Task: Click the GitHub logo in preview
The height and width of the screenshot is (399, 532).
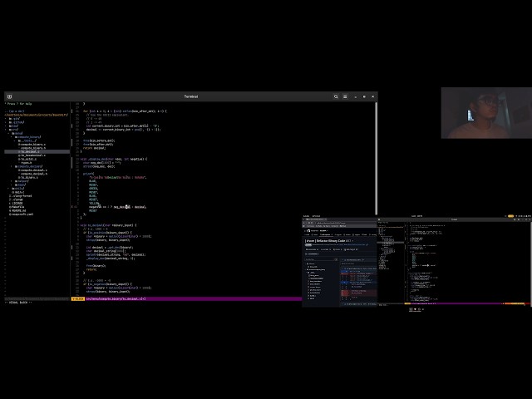Action: 308,231
